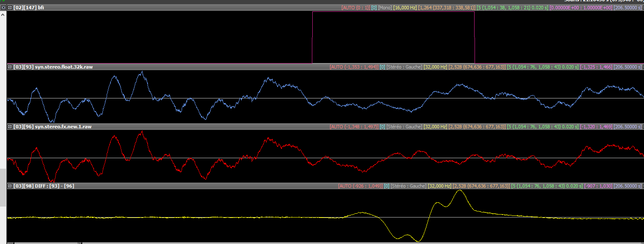
Task: Click the icon beside the DIFF track title
Action: point(10,186)
